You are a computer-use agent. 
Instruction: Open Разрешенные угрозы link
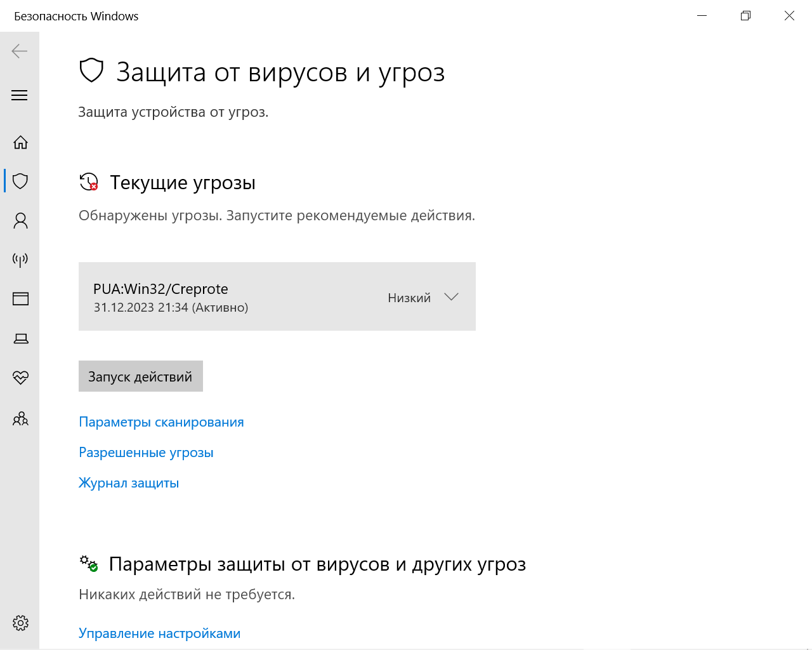click(x=146, y=453)
